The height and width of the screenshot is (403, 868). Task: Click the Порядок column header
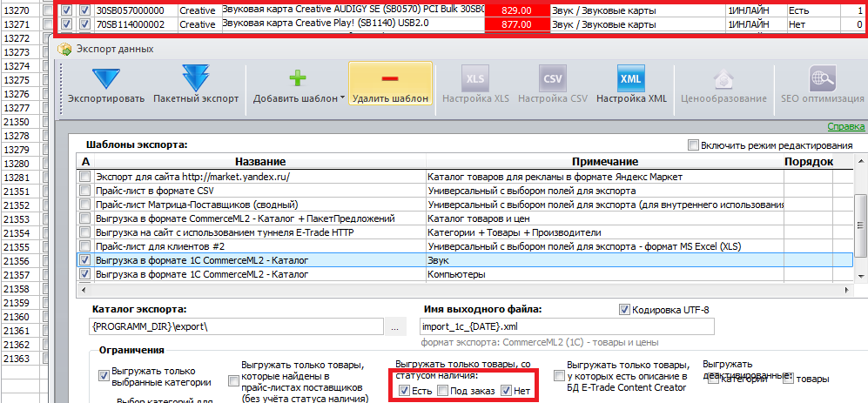[x=808, y=162]
